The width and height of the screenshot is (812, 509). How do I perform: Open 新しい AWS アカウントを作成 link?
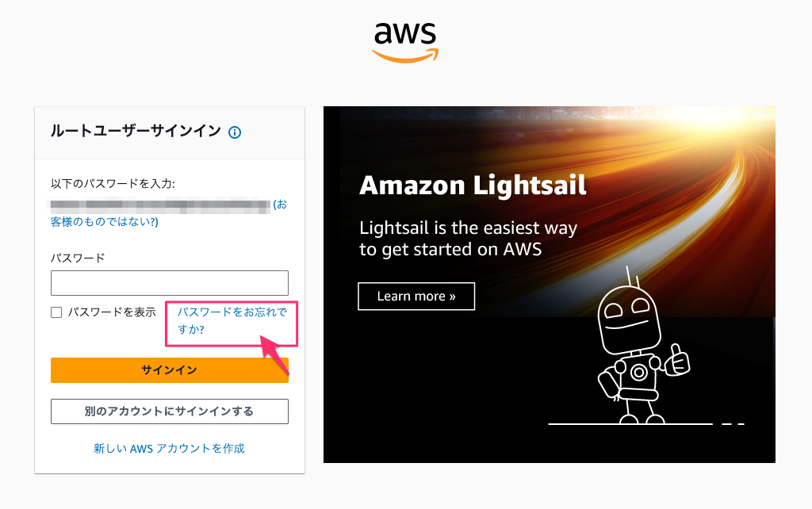(169, 449)
